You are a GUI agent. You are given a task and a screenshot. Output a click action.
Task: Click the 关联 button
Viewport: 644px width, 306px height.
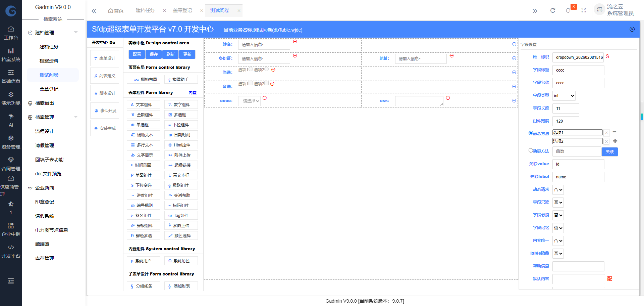[x=609, y=152]
